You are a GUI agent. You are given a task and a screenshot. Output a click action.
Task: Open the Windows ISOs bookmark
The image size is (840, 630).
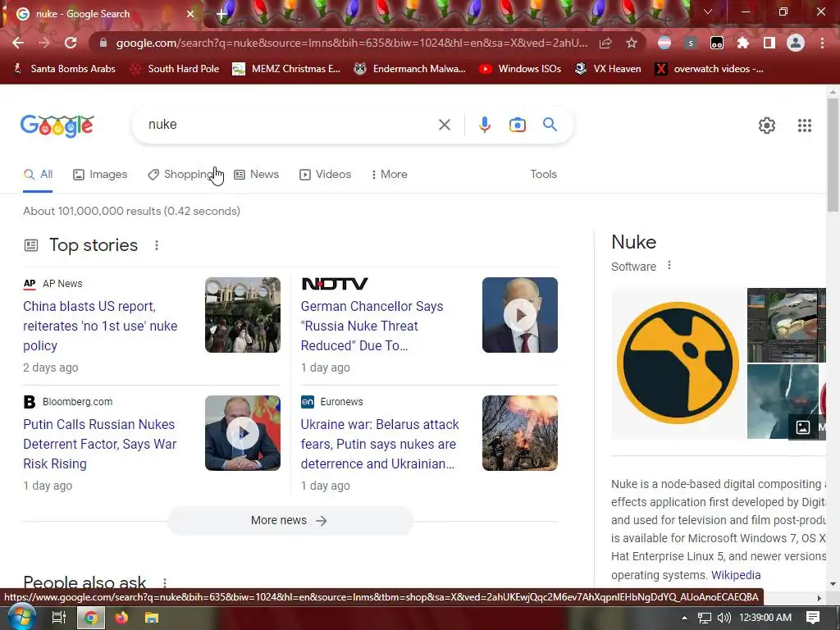click(520, 69)
